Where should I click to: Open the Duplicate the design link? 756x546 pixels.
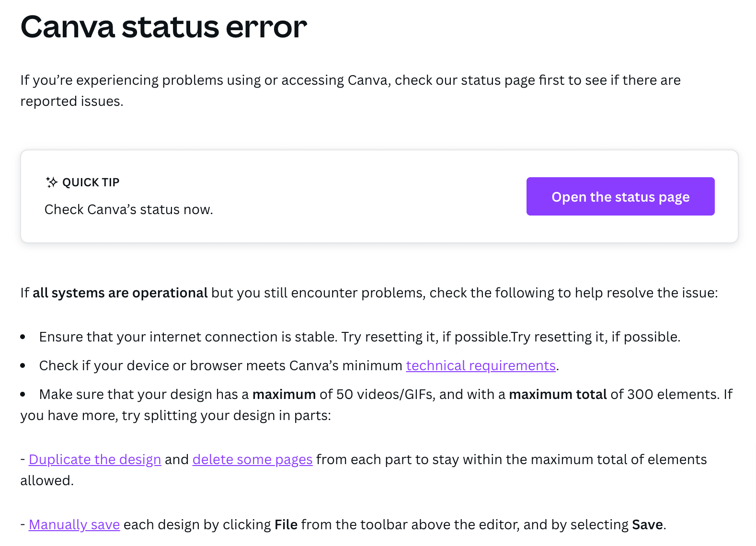coord(95,459)
